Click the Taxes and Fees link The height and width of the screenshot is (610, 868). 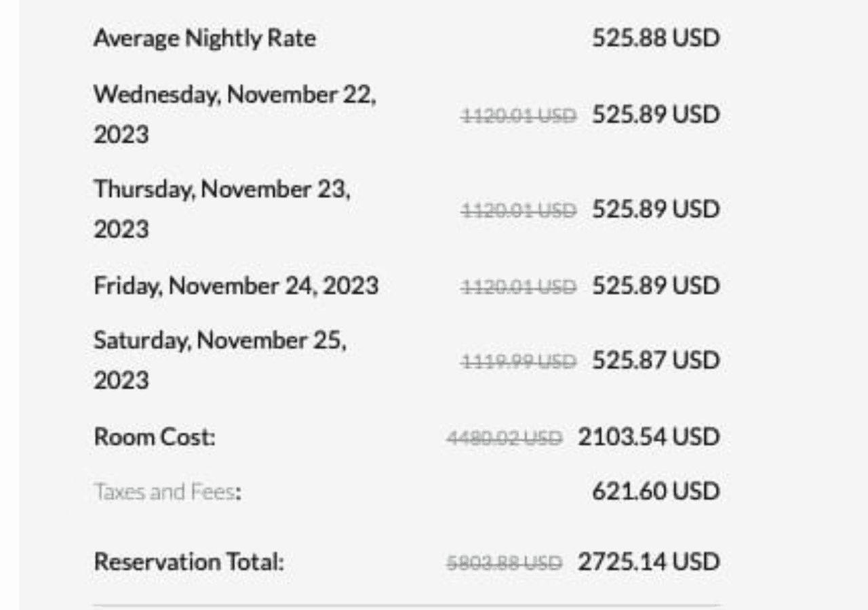point(164,491)
